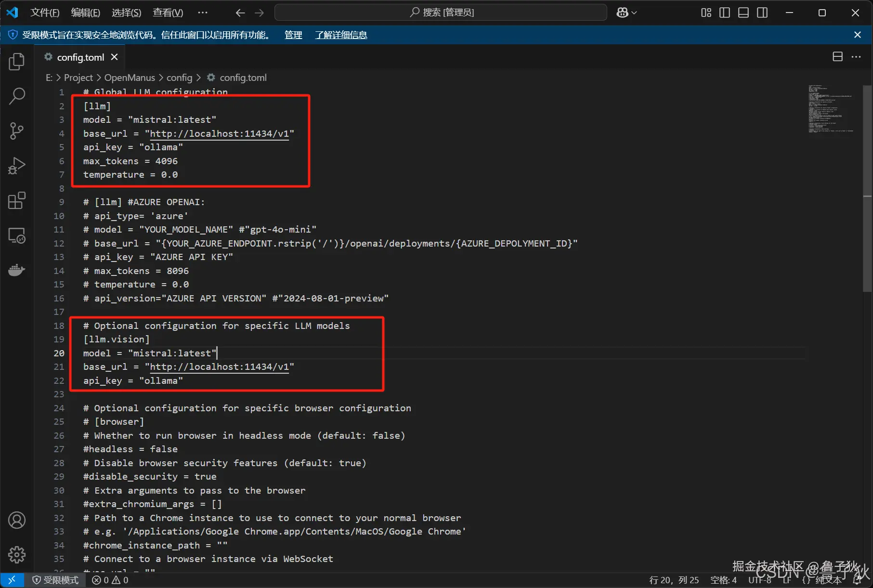Click the max_tokens = 4096 line
Image resolution: width=873 pixels, height=588 pixels.
[x=130, y=161]
